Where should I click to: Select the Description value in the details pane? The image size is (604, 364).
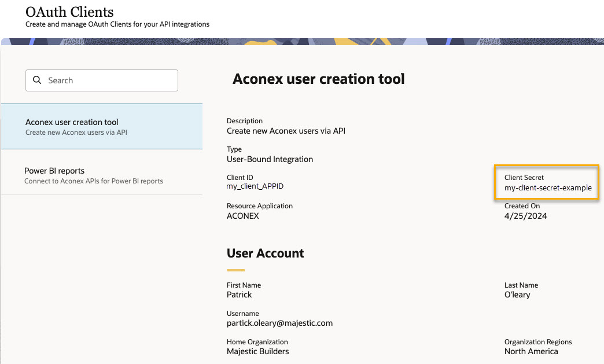286,131
